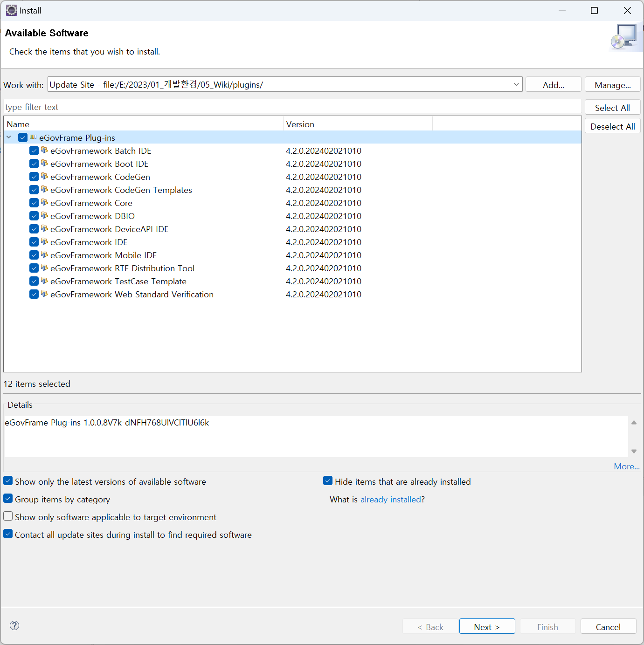Select the eGovFramework RTE Distribution Tool row
Viewport: 644px width, 645px height.
click(x=122, y=268)
